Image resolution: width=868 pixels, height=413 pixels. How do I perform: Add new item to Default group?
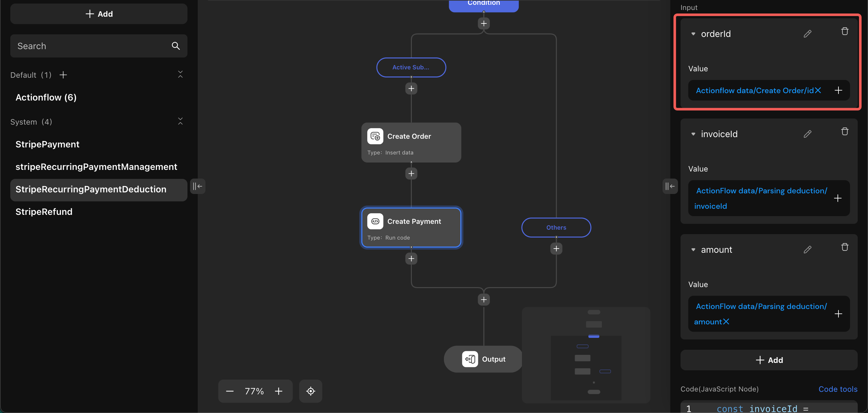(x=63, y=75)
